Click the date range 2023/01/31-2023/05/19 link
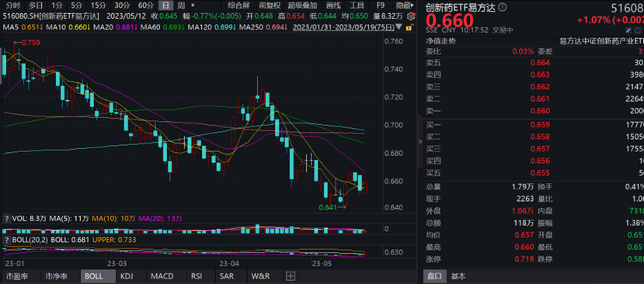This screenshot has width=644, height=284. point(343,27)
